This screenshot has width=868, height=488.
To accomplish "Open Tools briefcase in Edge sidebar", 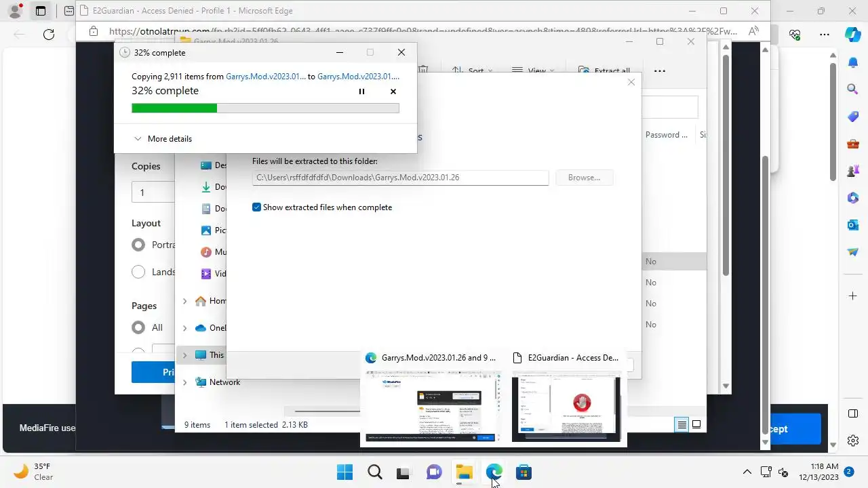I will pyautogui.click(x=853, y=144).
